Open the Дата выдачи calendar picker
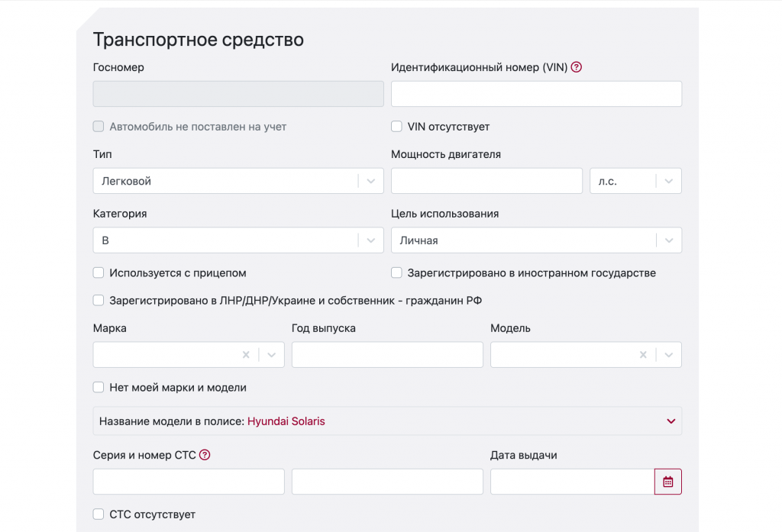This screenshot has height=532, width=782. (x=668, y=482)
